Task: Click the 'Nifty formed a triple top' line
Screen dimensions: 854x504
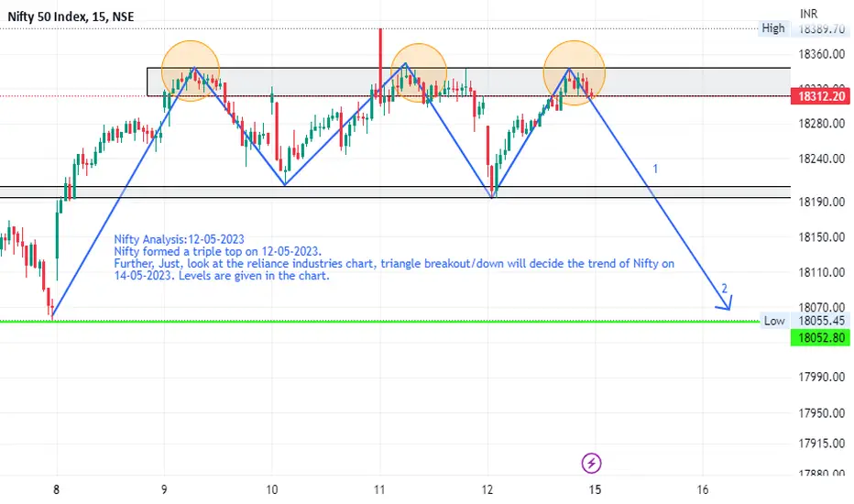Action: pyautogui.click(x=218, y=251)
